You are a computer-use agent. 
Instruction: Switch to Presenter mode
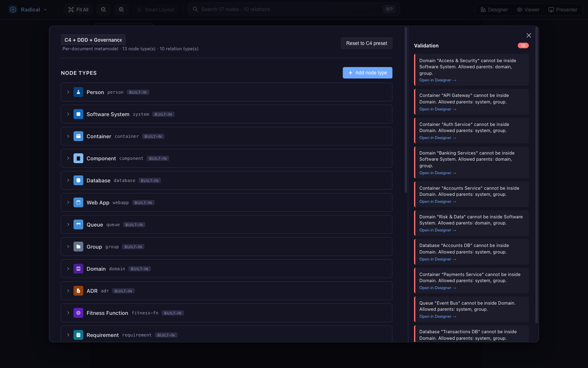click(x=563, y=9)
